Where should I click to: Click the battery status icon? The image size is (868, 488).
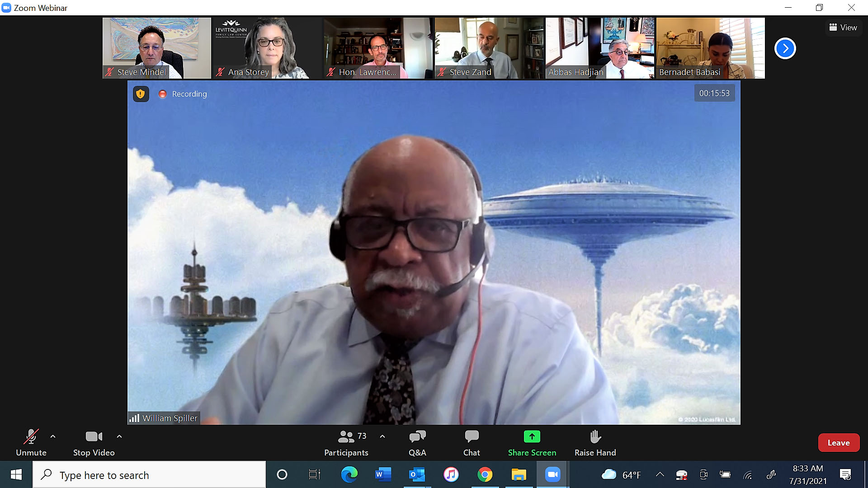(725, 474)
